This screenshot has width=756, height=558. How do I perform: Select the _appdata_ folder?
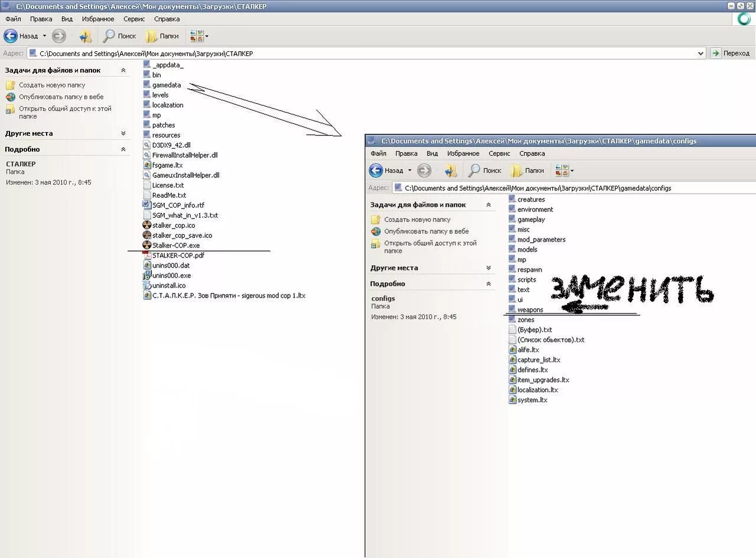tap(163, 65)
